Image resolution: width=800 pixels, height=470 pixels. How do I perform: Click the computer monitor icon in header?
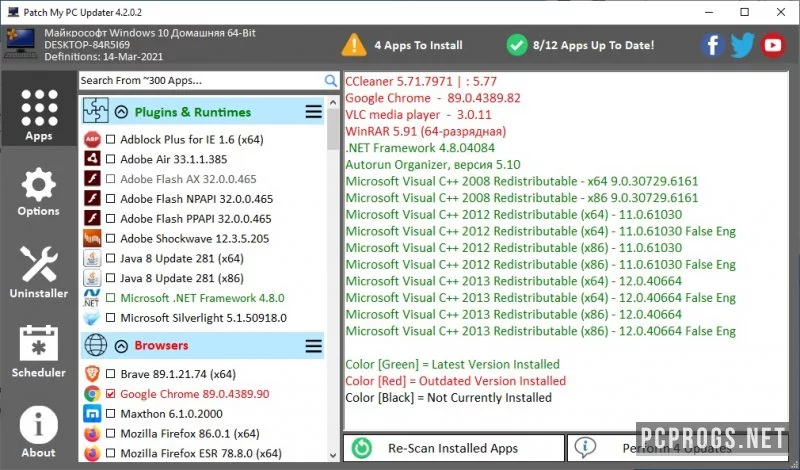click(x=21, y=44)
